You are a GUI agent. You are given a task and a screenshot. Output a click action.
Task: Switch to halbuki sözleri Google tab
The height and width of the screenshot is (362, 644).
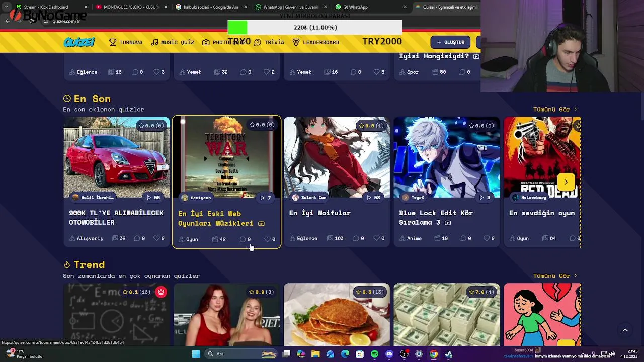tap(210, 7)
